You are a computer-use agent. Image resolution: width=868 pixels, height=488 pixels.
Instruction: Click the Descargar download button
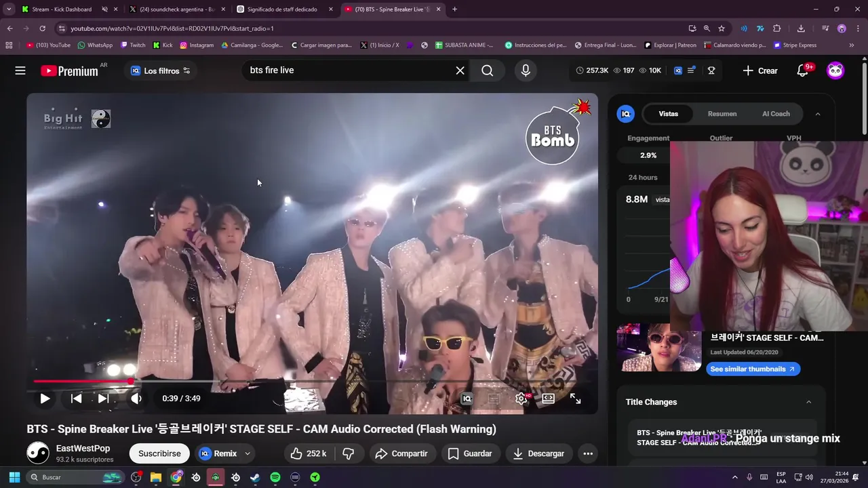tap(539, 453)
